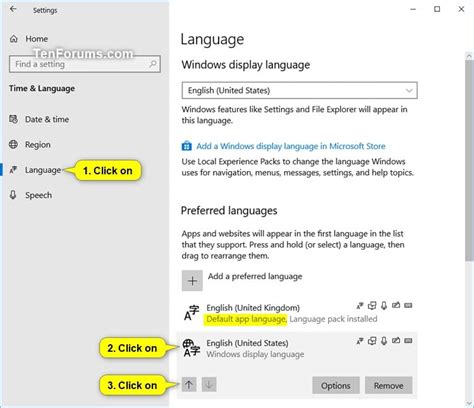Minimize the Settings window

(x=413, y=9)
